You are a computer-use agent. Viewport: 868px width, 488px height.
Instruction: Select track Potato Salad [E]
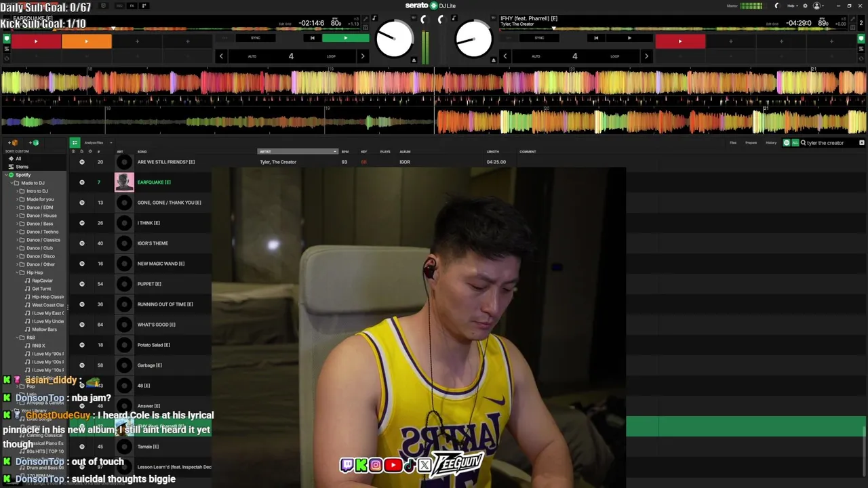(153, 345)
